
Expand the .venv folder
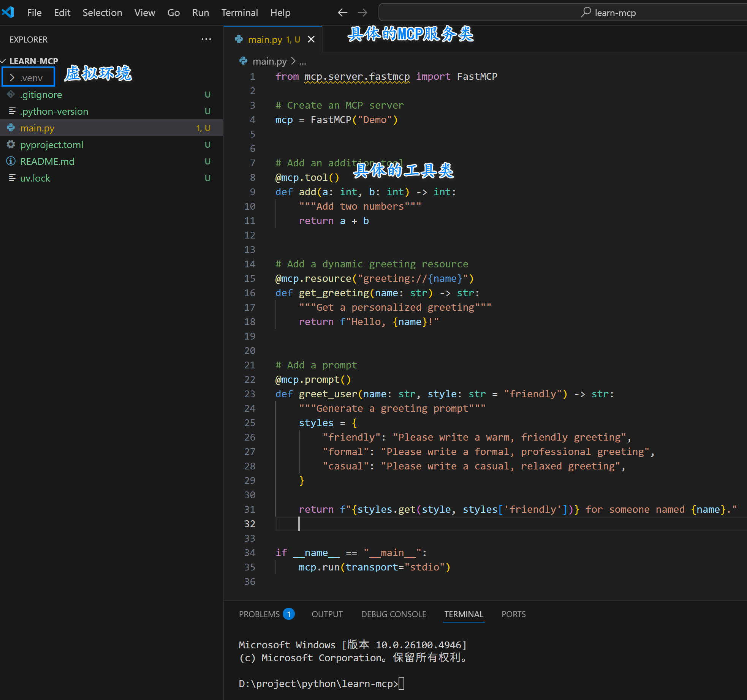pyautogui.click(x=28, y=78)
